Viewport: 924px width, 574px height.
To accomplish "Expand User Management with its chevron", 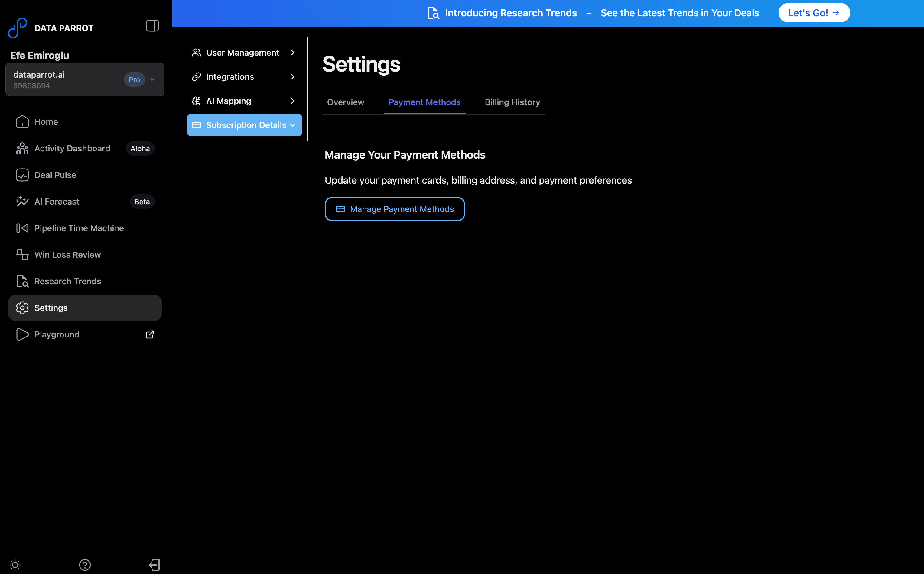I will [293, 52].
